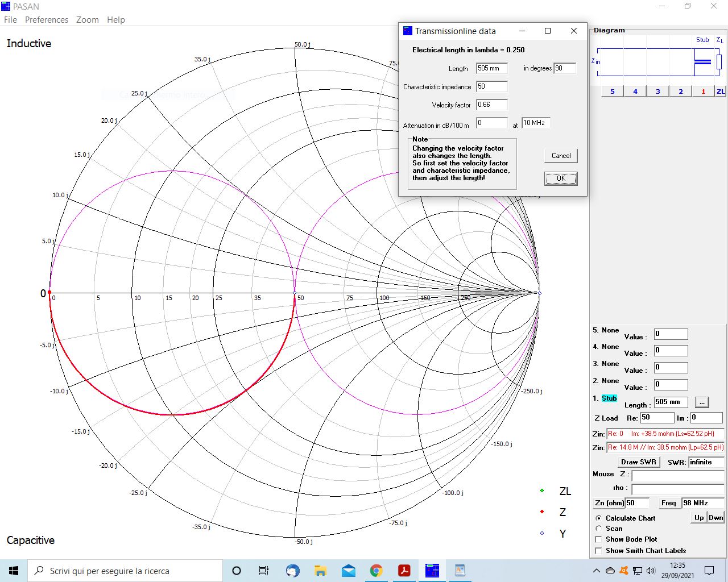Image resolution: width=728 pixels, height=582 pixels.
Task: Click the stub symbol in the diagram
Action: pyautogui.click(x=703, y=61)
